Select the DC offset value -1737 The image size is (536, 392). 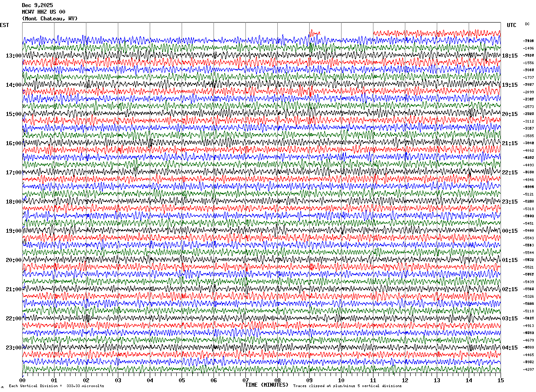tap(529, 77)
